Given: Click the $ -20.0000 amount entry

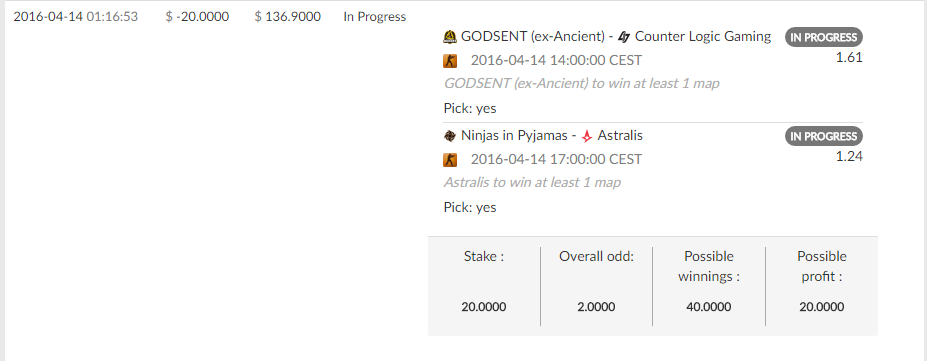Looking at the screenshot, I should pos(197,17).
